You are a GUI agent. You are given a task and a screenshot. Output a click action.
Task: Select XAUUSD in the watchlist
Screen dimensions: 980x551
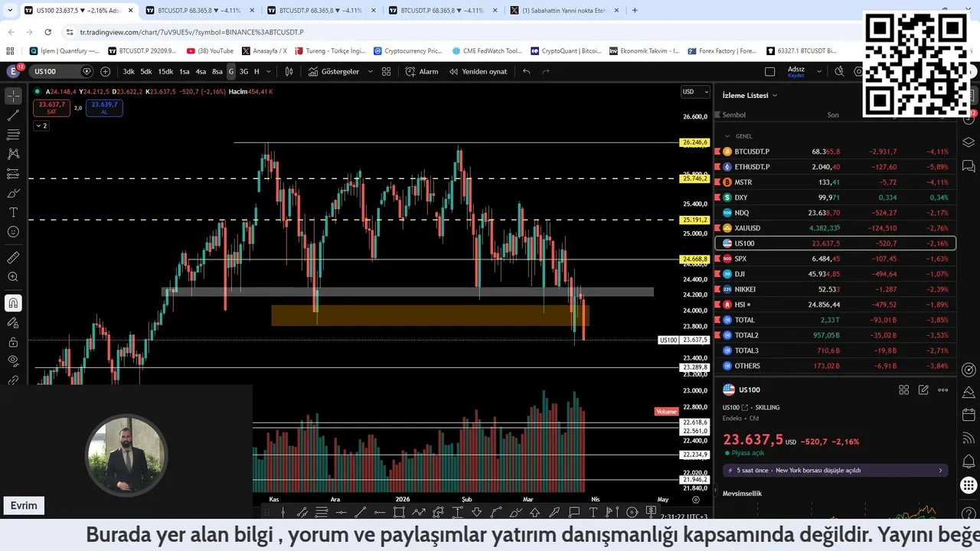[835, 228]
